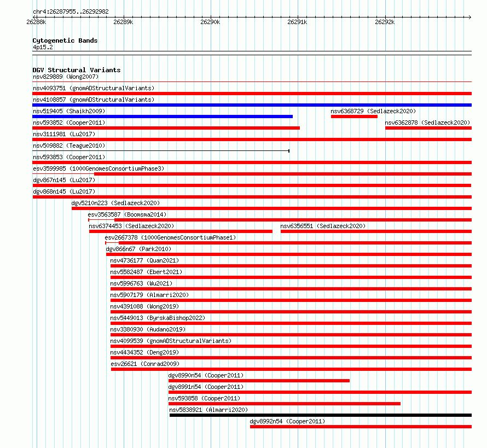This screenshot has height=448, width=487.
Task: Click the nsv519405 (Shaikh2009) label
Action: click(69, 111)
